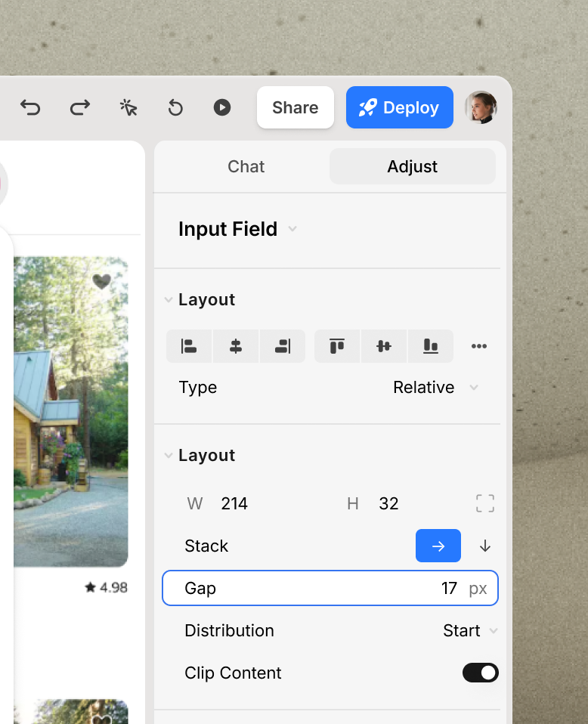Align left icon in Layout
Image resolution: width=588 pixels, height=724 pixels.
189,346
